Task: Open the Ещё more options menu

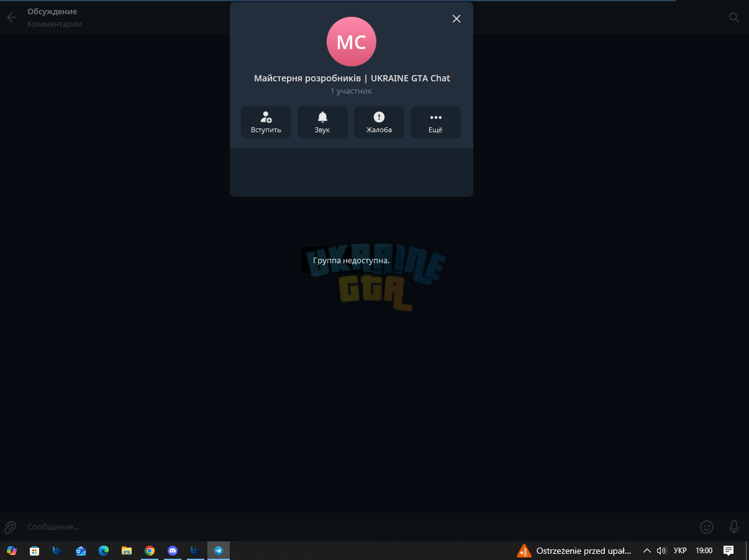Action: coord(435,122)
